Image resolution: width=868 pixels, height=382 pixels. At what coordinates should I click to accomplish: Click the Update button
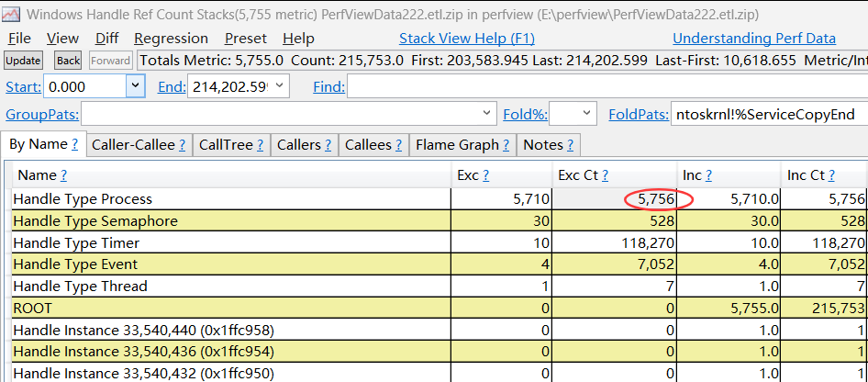(23, 61)
